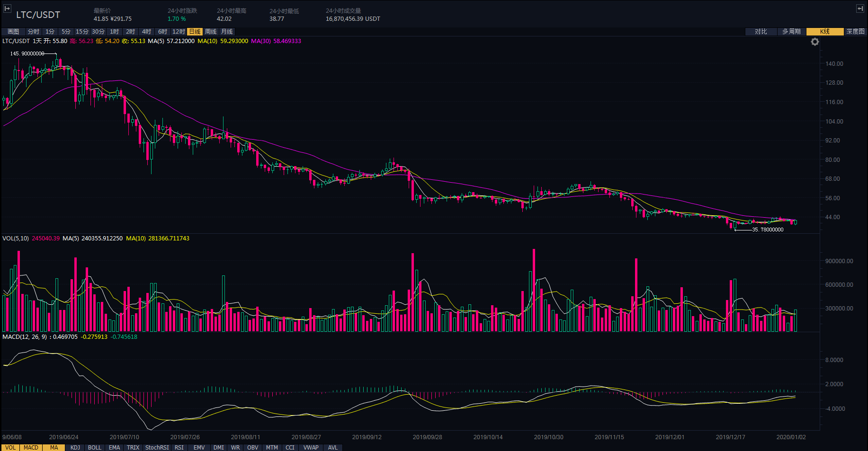The width and height of the screenshot is (868, 451).
Task: Select the 6时 interval
Action: [162, 32]
